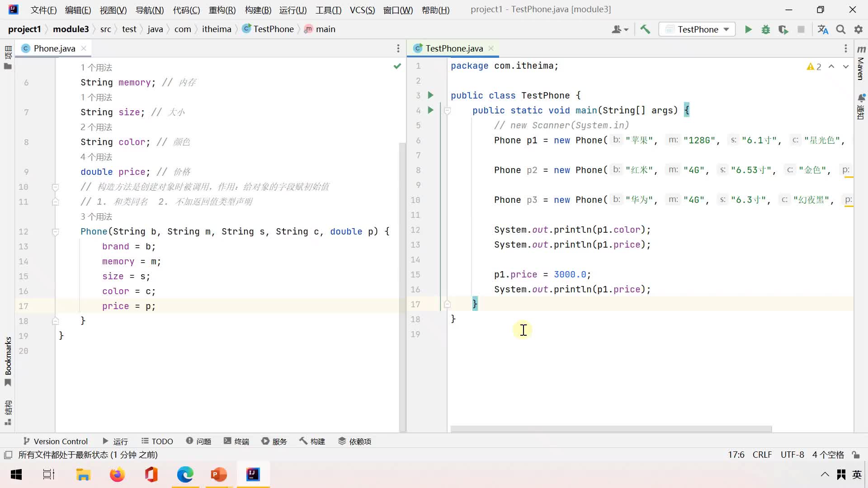Open the translate icon in toolbar
This screenshot has height=488, width=868.
823,29
